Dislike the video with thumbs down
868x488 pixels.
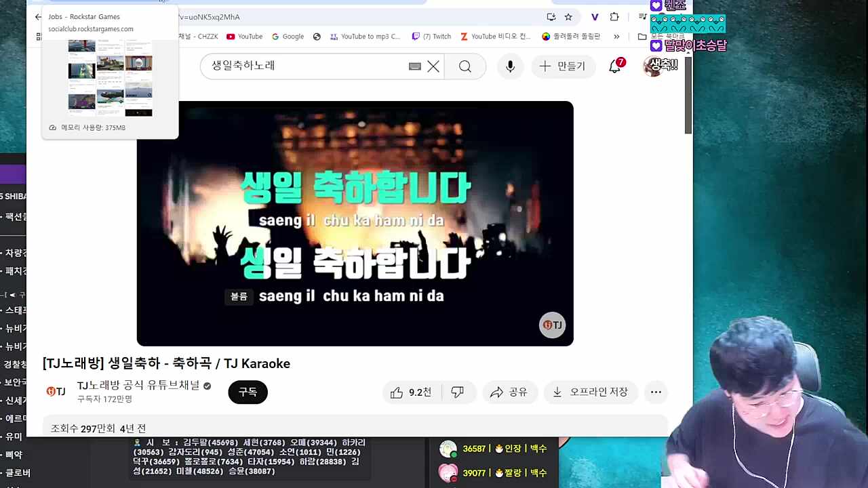pyautogui.click(x=458, y=392)
